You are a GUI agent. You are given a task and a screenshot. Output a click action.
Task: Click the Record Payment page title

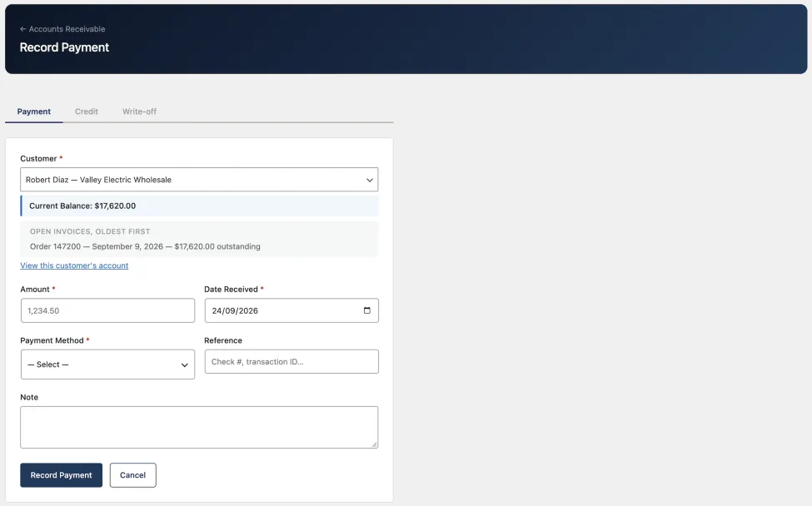(x=64, y=47)
